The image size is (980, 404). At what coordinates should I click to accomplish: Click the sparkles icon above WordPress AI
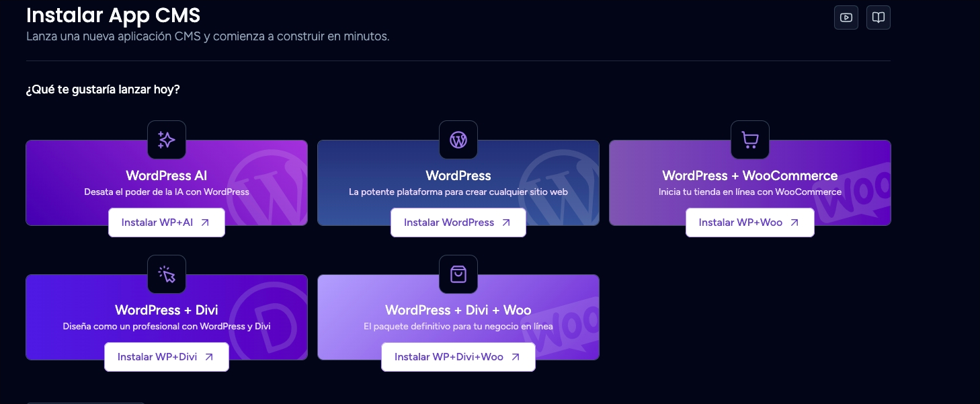pyautogui.click(x=167, y=140)
